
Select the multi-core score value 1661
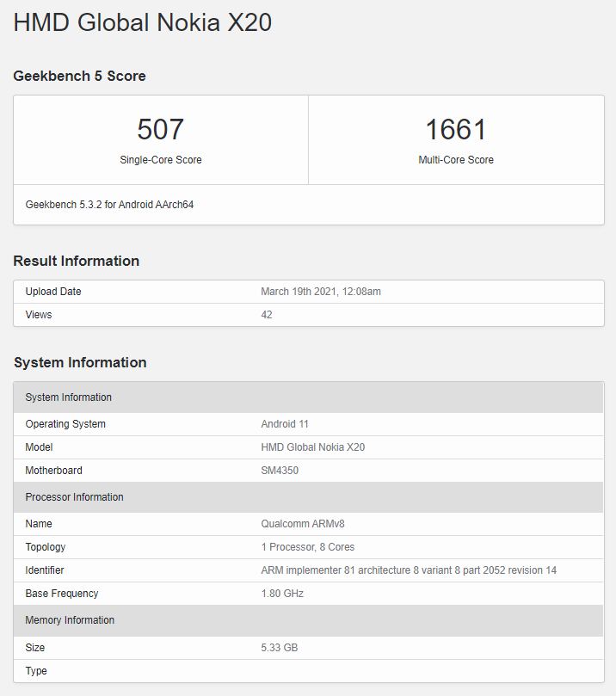(456, 129)
